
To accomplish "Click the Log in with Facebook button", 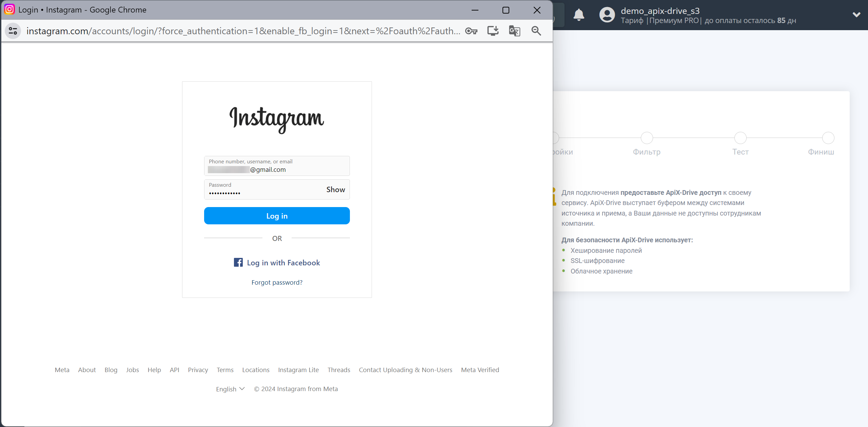I will tap(277, 263).
